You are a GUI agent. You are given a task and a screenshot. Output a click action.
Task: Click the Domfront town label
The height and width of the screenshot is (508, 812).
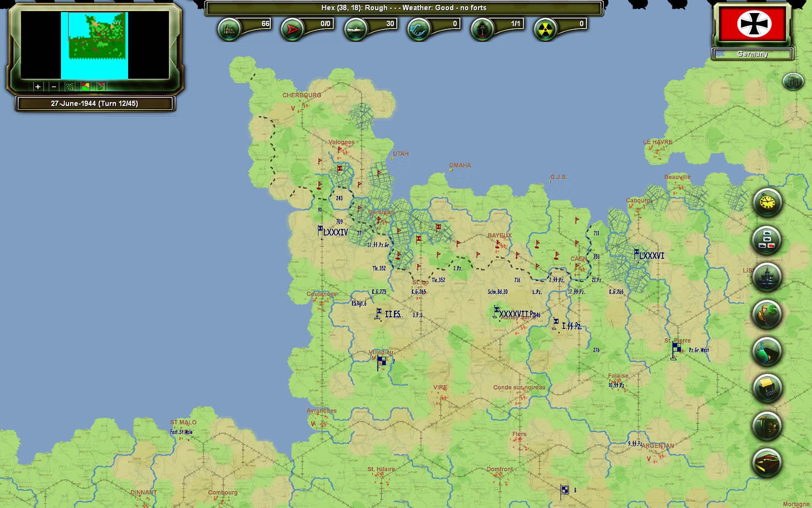tap(500, 469)
